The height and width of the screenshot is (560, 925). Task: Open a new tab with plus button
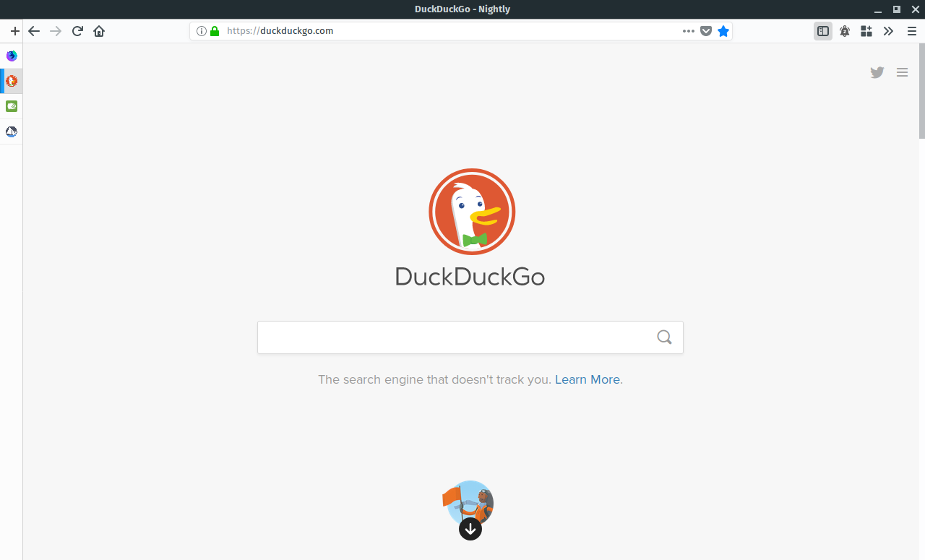point(14,31)
